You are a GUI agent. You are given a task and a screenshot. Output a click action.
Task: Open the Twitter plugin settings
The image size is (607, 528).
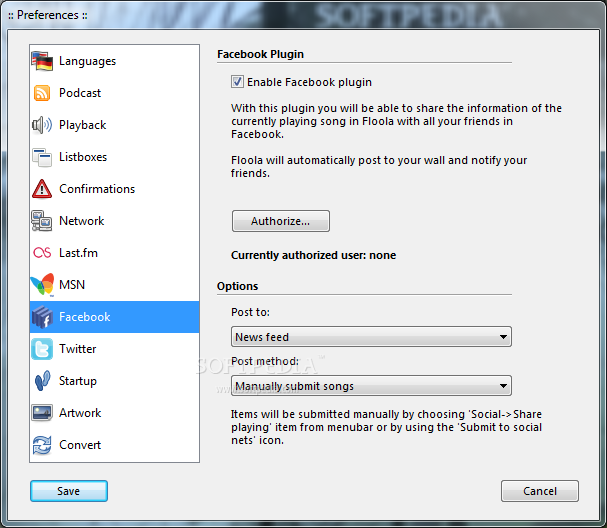tap(115, 349)
